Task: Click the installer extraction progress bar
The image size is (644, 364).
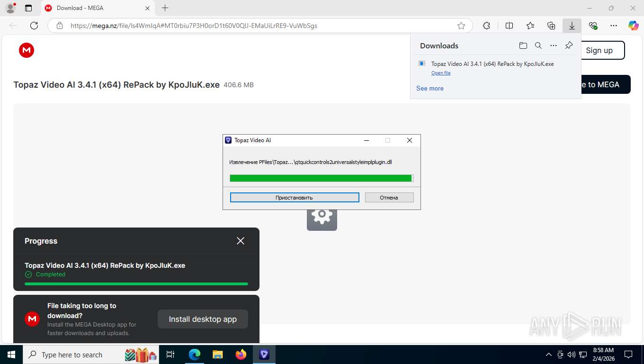Action: pyautogui.click(x=322, y=178)
